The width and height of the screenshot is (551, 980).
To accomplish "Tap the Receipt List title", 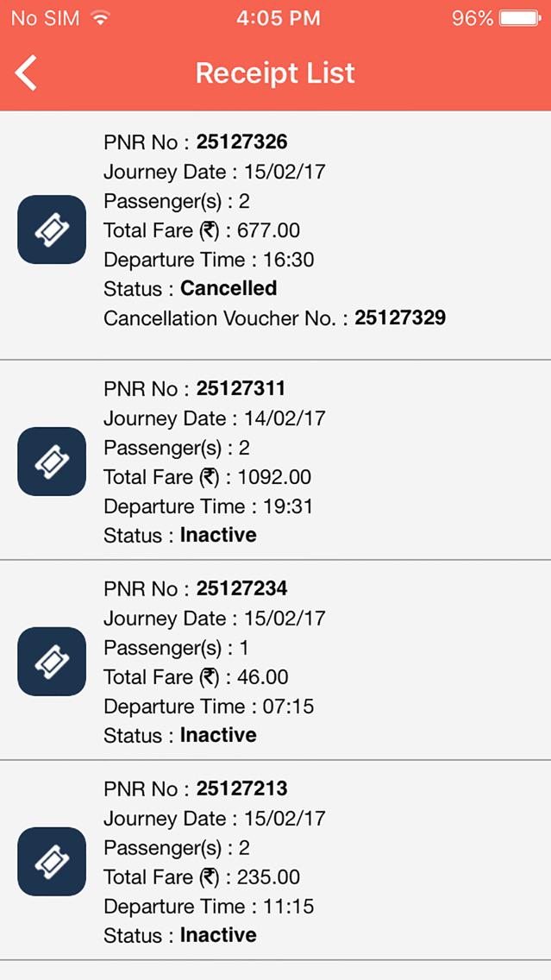I will (x=275, y=72).
